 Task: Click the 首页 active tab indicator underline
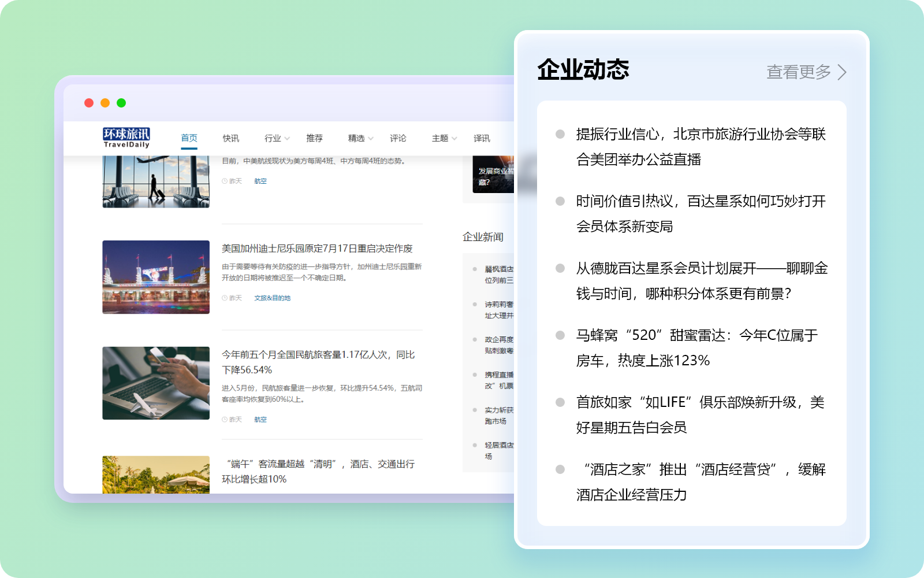tap(189, 149)
